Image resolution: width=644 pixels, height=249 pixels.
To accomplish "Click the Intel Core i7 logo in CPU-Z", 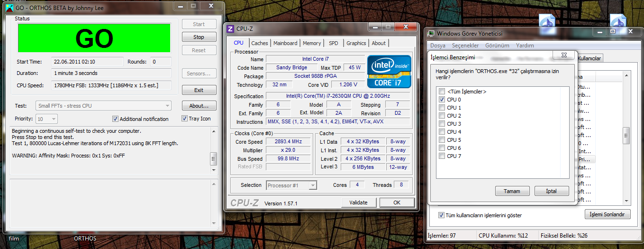I will point(389,72).
